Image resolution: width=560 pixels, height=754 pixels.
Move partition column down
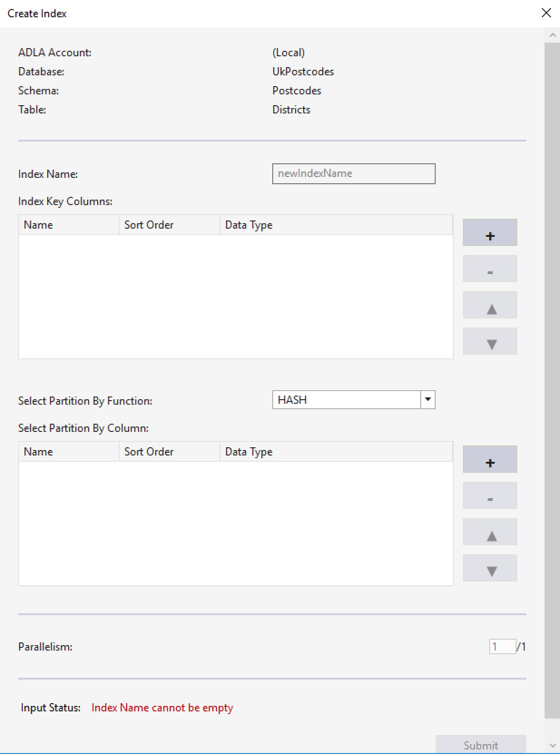pos(490,568)
